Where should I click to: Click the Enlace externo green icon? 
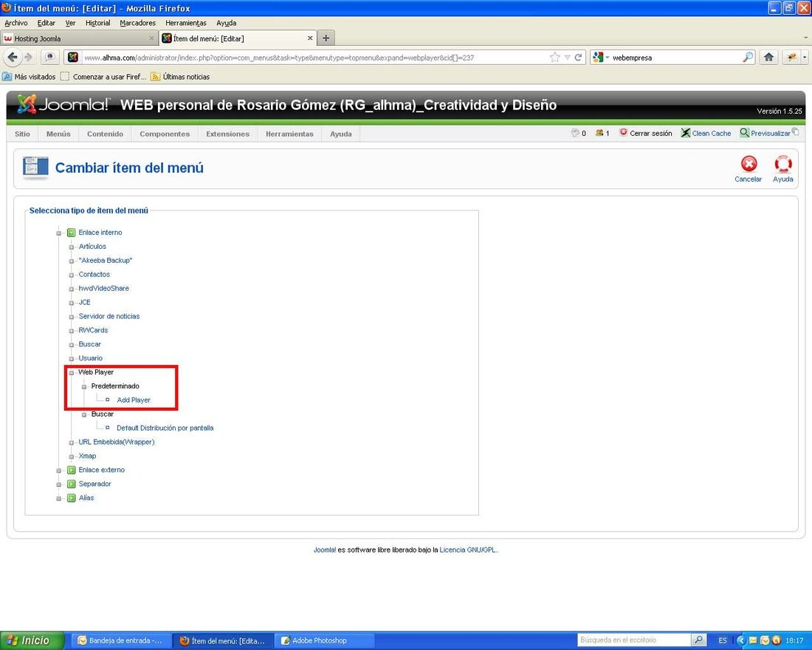click(x=72, y=470)
